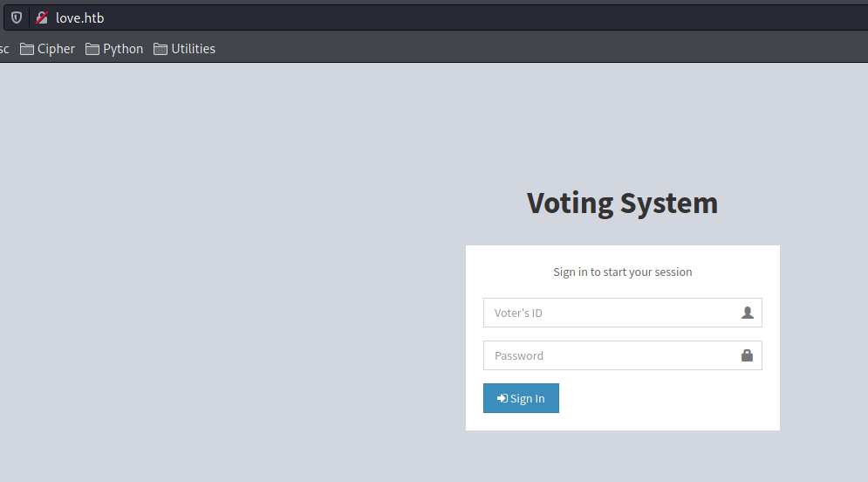Click the lock icon in Password field
The width and height of the screenshot is (868, 482).
coord(747,355)
